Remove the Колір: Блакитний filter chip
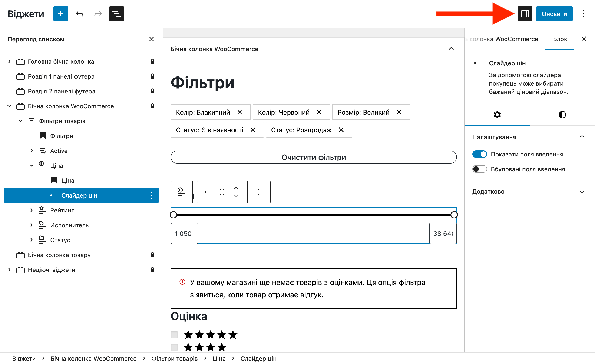The image size is (595, 364). tap(240, 112)
